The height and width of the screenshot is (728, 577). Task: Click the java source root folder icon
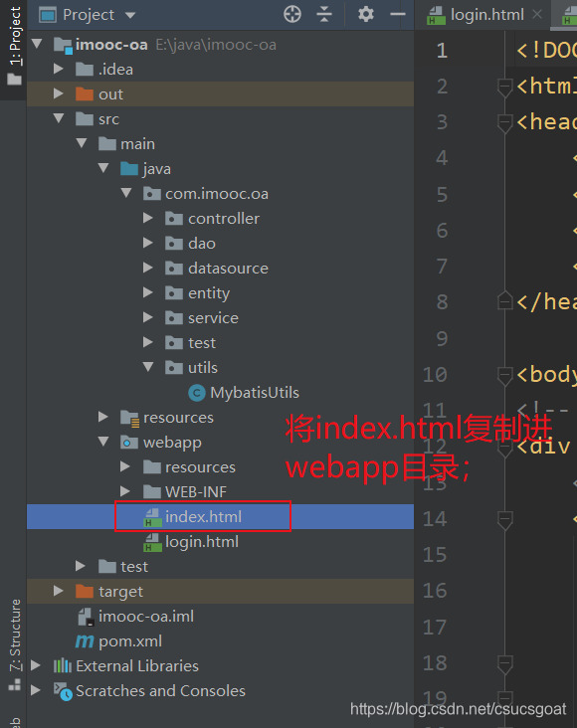tap(129, 168)
